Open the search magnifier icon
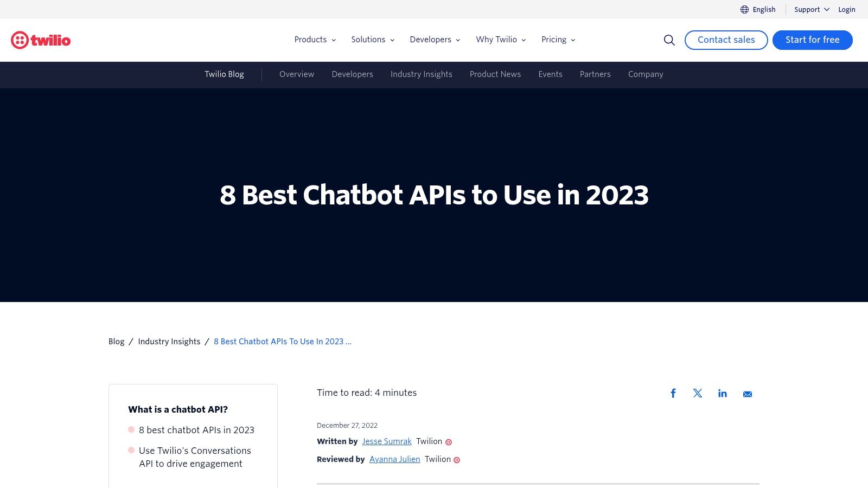Image resolution: width=868 pixels, height=488 pixels. point(669,40)
